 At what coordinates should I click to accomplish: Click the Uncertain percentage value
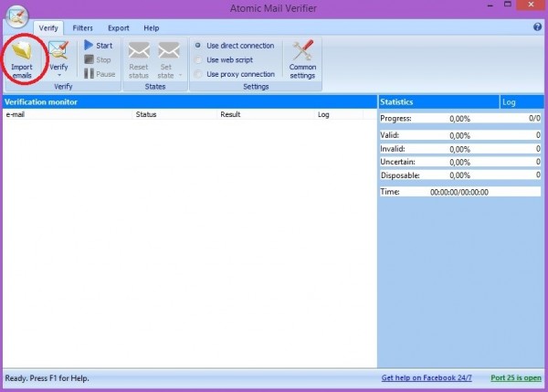coord(460,163)
